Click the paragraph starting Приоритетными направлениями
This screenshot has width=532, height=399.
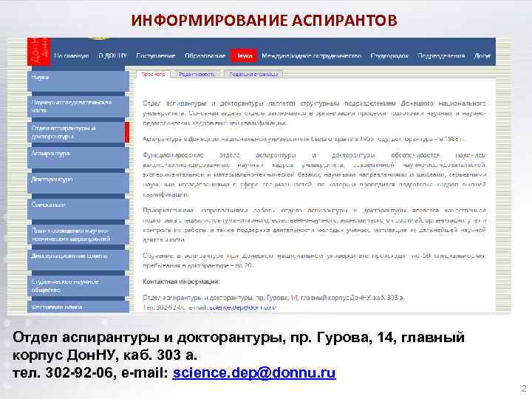[x=315, y=225]
